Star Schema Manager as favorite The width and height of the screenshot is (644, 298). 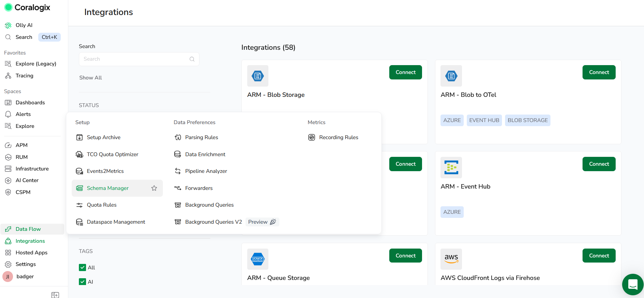tap(154, 188)
